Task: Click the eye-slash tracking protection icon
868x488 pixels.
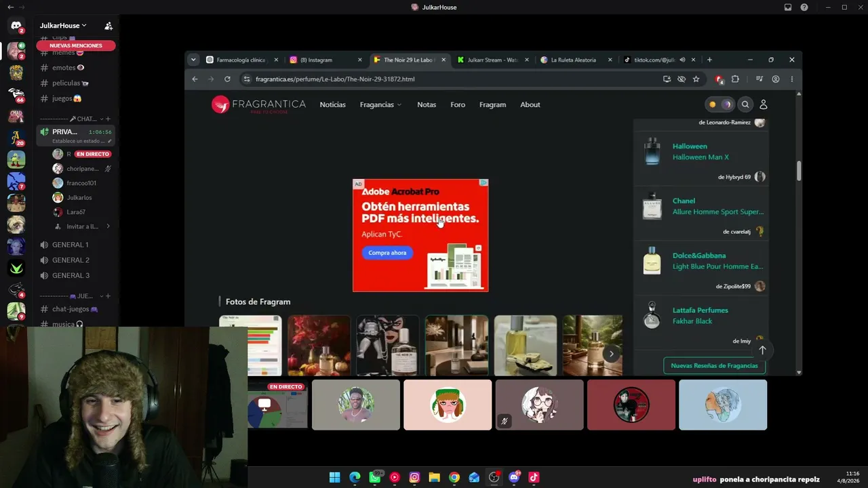Action: (x=682, y=79)
